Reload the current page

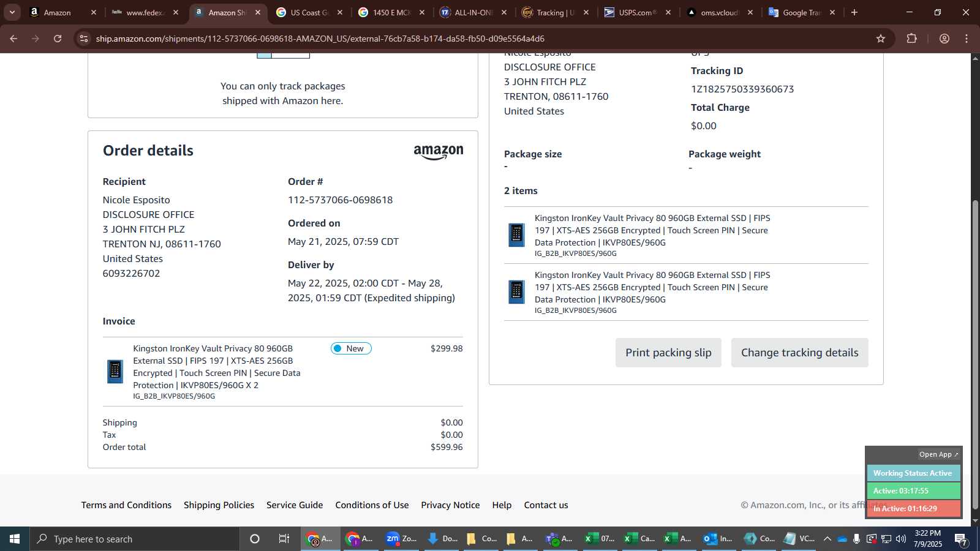click(x=58, y=39)
